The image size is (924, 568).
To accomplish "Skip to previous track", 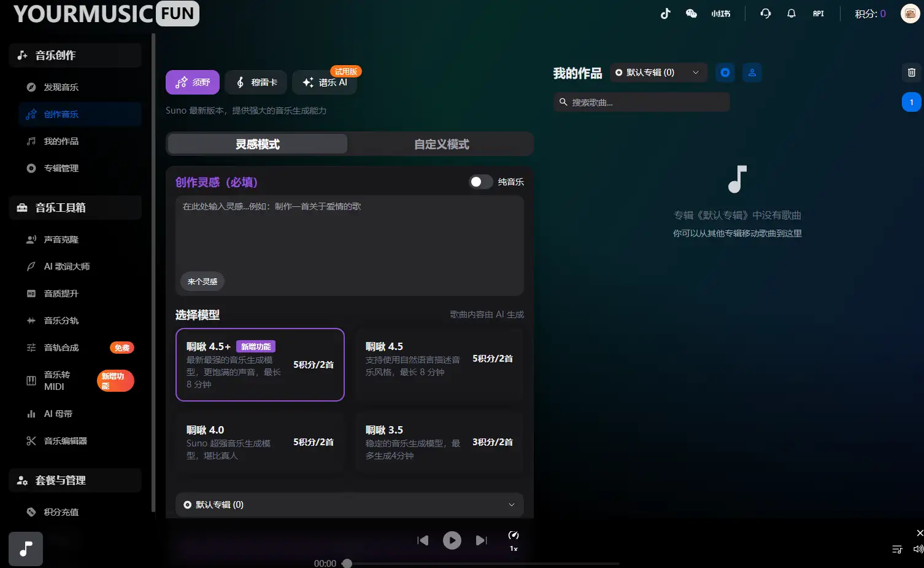I will point(423,540).
